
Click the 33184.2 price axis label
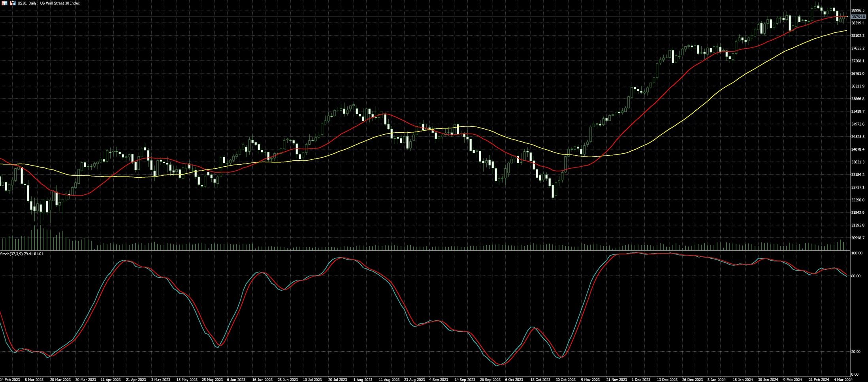pyautogui.click(x=857, y=175)
